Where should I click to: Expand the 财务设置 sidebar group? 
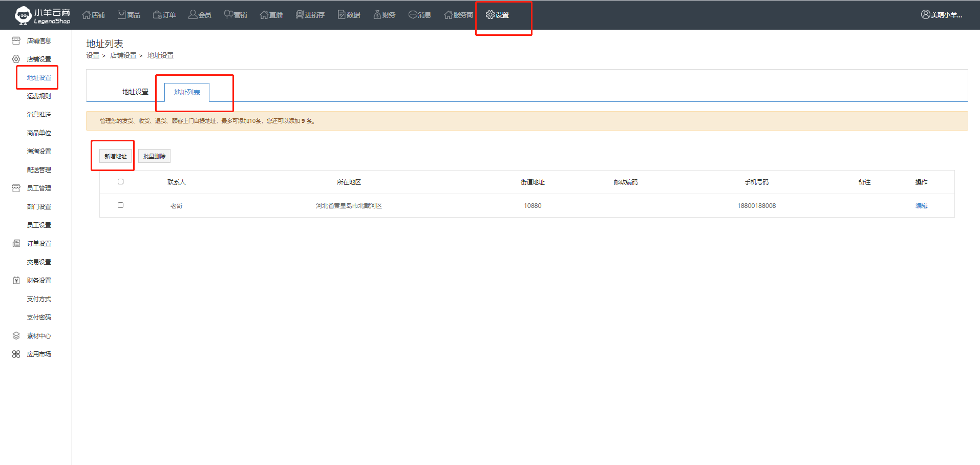tap(39, 281)
